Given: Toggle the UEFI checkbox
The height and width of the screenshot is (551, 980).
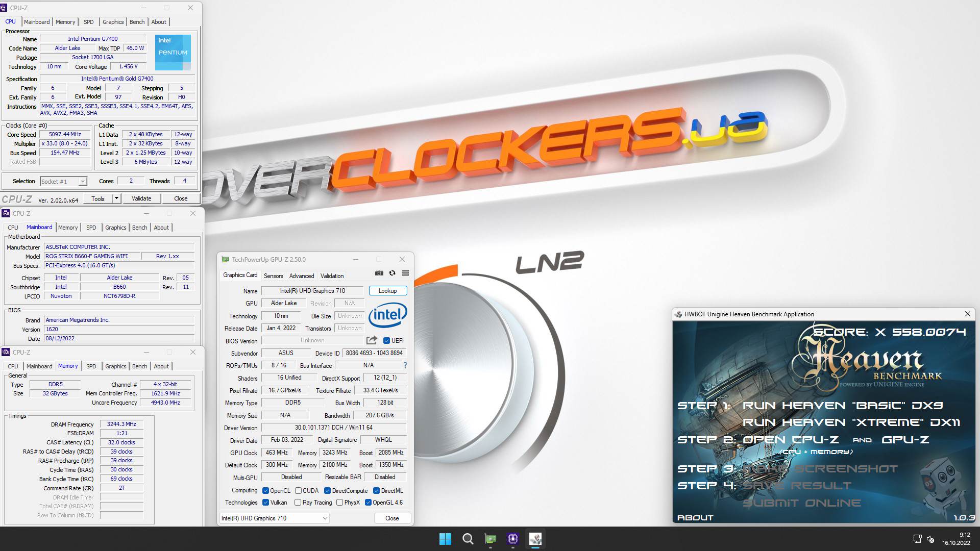Looking at the screenshot, I should pyautogui.click(x=386, y=341).
